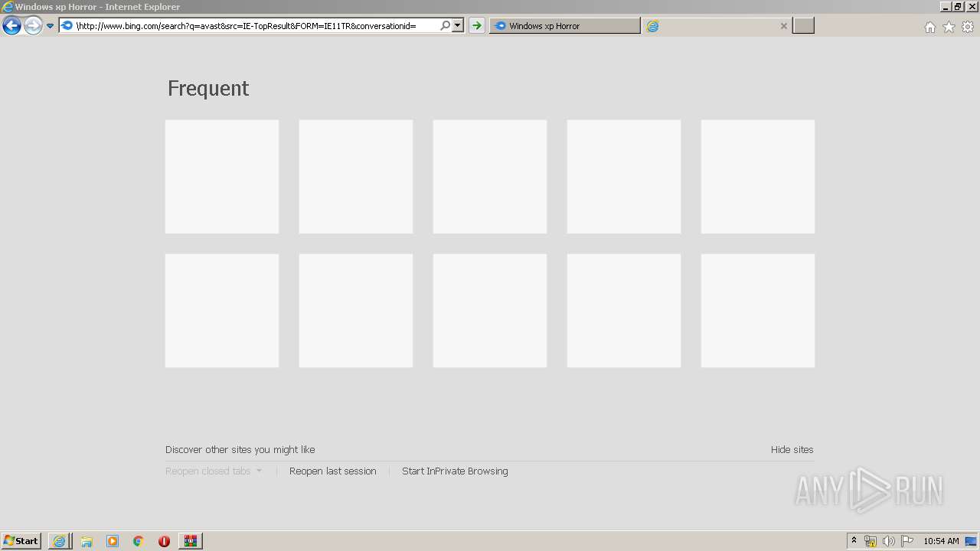Launch Opera from taskbar
Screen dimensions: 980x551
click(x=164, y=541)
